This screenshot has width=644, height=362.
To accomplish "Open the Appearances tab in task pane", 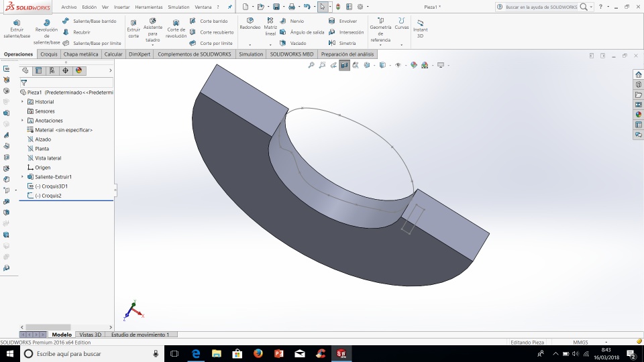I will click(638, 114).
